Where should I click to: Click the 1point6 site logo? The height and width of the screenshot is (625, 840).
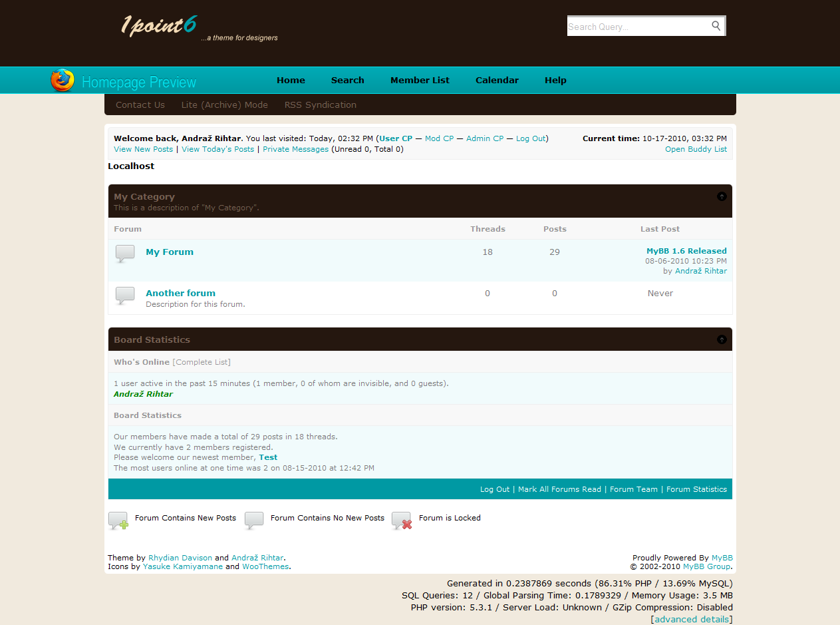159,26
